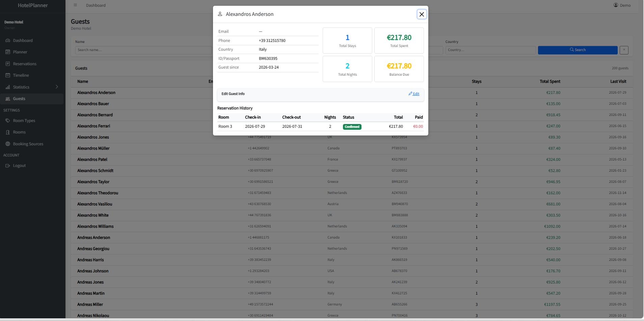Open guest row Alexandros Müller

point(352,148)
